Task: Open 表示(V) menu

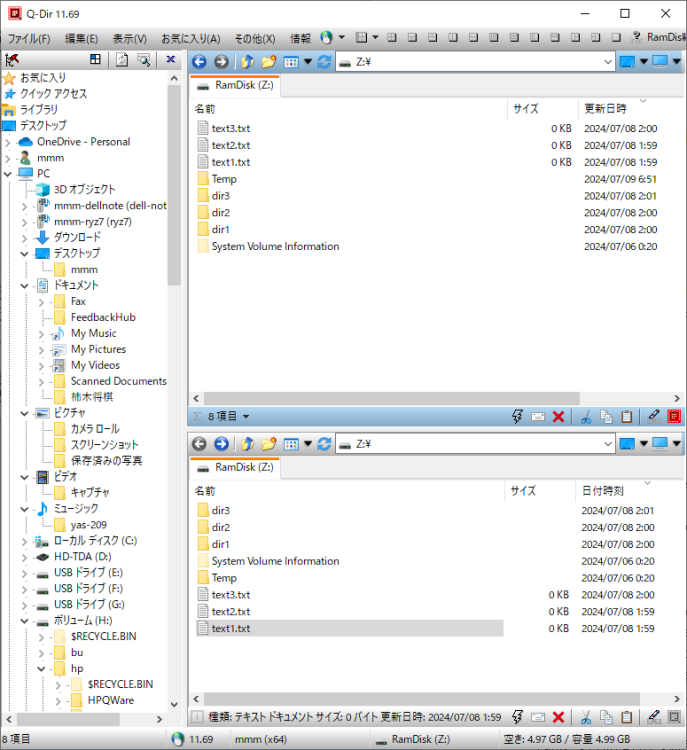Action: pyautogui.click(x=129, y=39)
